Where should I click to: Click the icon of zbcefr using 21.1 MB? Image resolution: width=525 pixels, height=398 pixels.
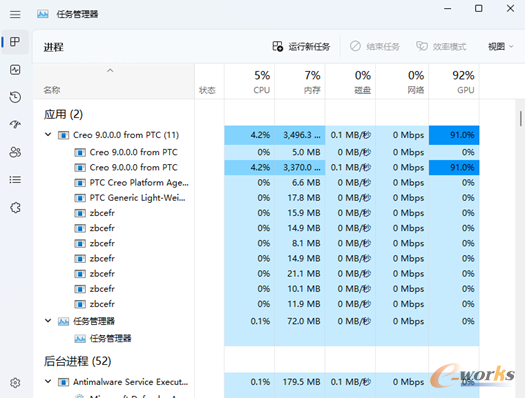coord(80,274)
